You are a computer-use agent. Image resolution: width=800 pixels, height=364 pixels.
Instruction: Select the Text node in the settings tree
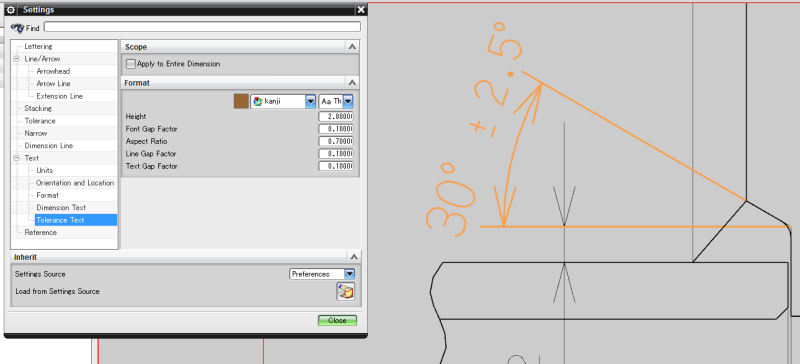32,158
